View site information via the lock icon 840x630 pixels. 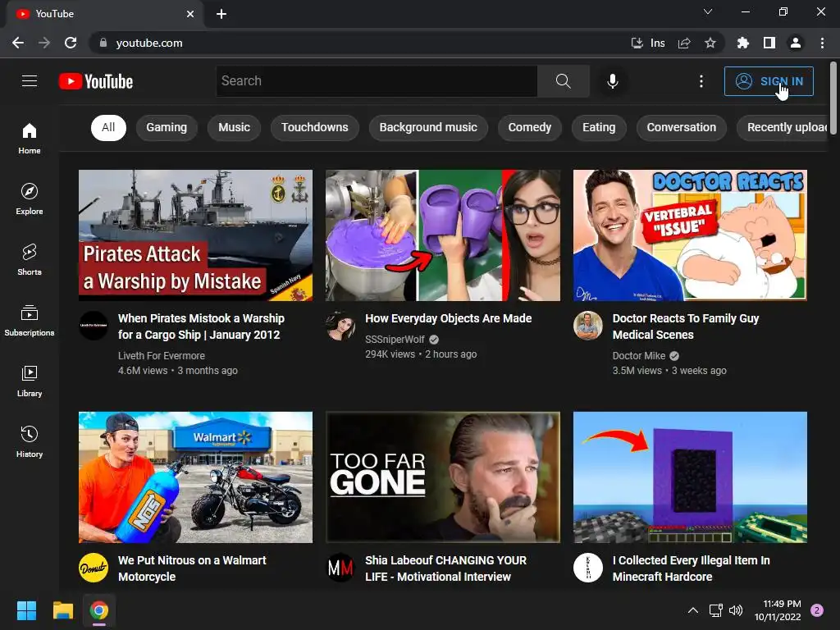(x=103, y=43)
